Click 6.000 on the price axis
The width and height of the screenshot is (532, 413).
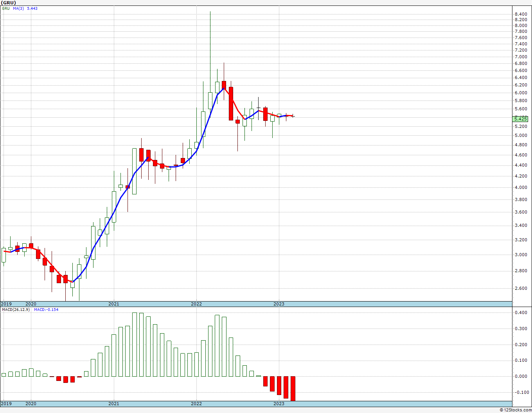(521, 93)
